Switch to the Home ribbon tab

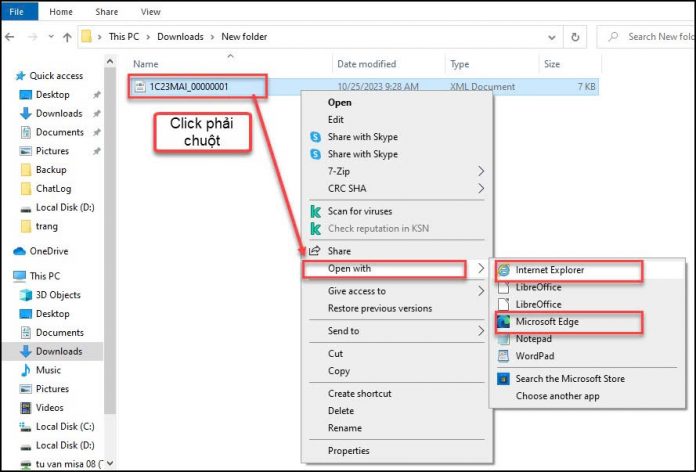pos(61,12)
